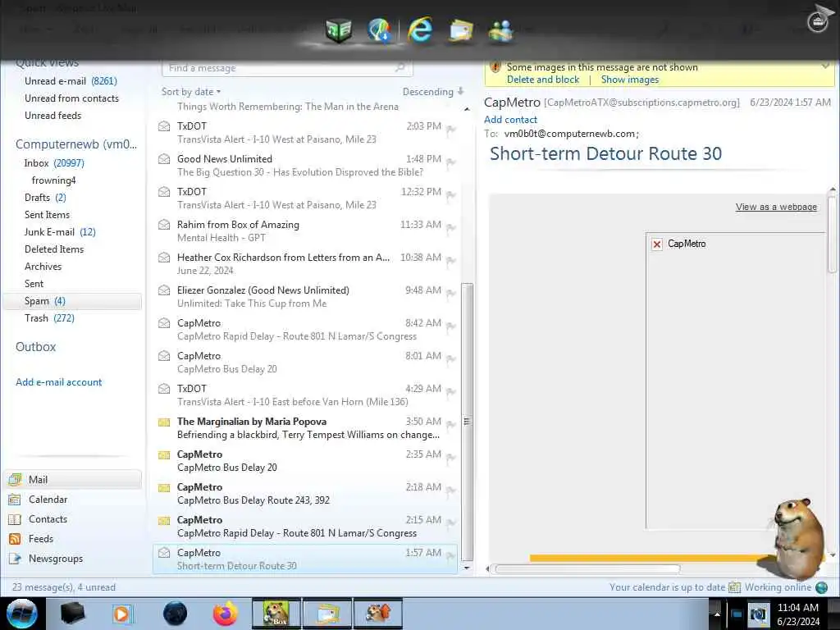
Task: Open View as a webpage link
Action: click(x=776, y=207)
